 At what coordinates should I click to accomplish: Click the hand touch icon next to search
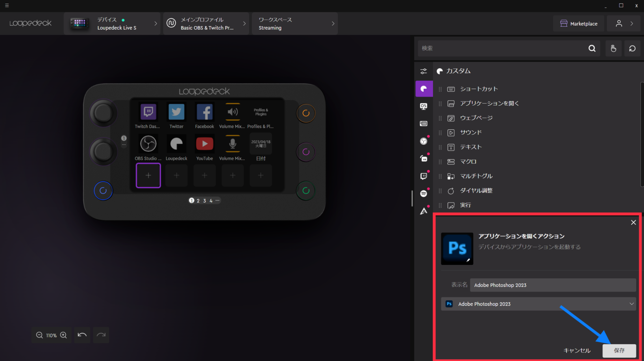coord(613,48)
